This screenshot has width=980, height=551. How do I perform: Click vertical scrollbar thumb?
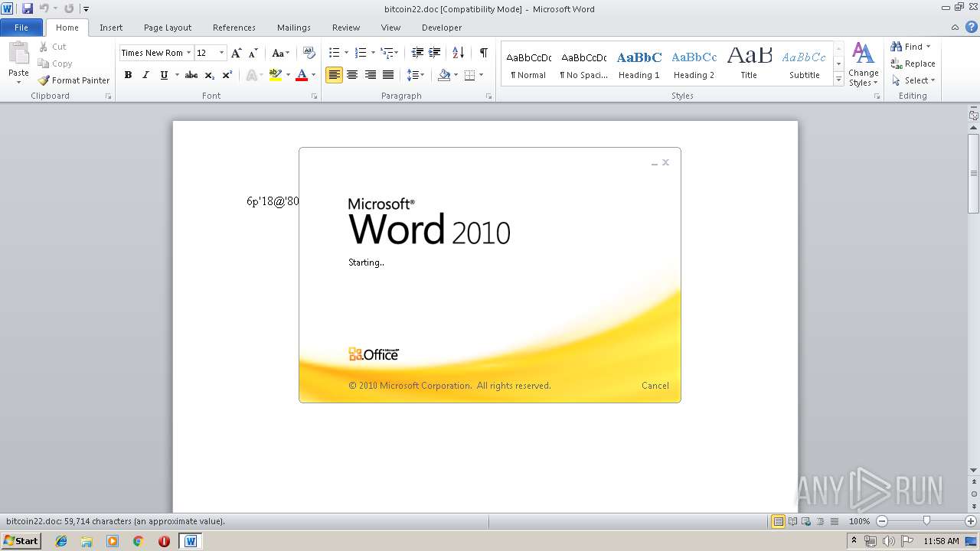click(x=974, y=174)
